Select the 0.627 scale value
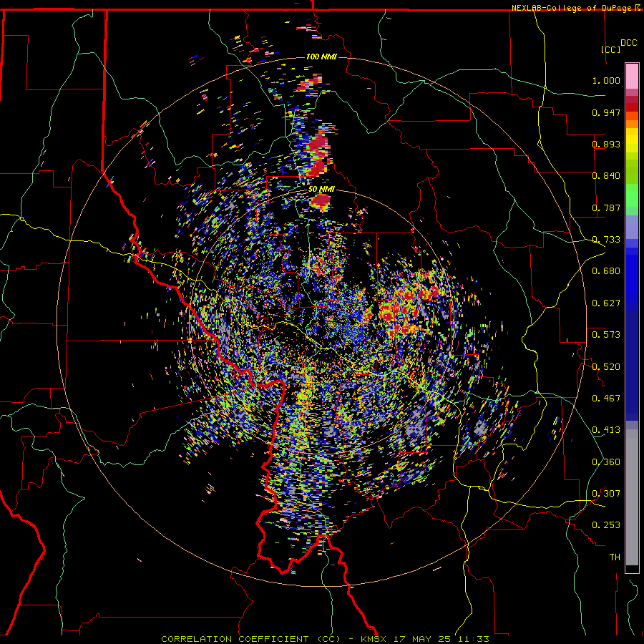644x644 pixels. [x=606, y=303]
